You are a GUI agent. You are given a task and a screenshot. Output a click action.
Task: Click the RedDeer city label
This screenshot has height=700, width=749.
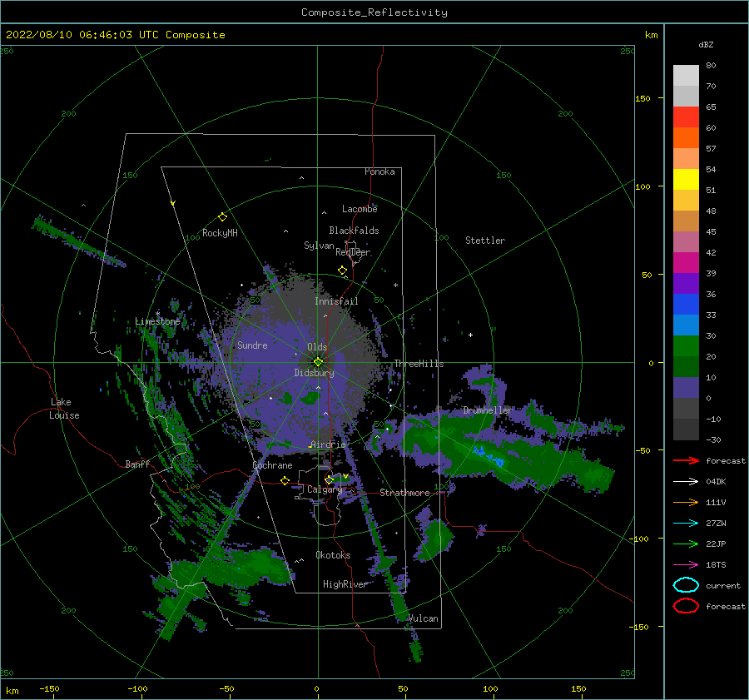pos(353,252)
